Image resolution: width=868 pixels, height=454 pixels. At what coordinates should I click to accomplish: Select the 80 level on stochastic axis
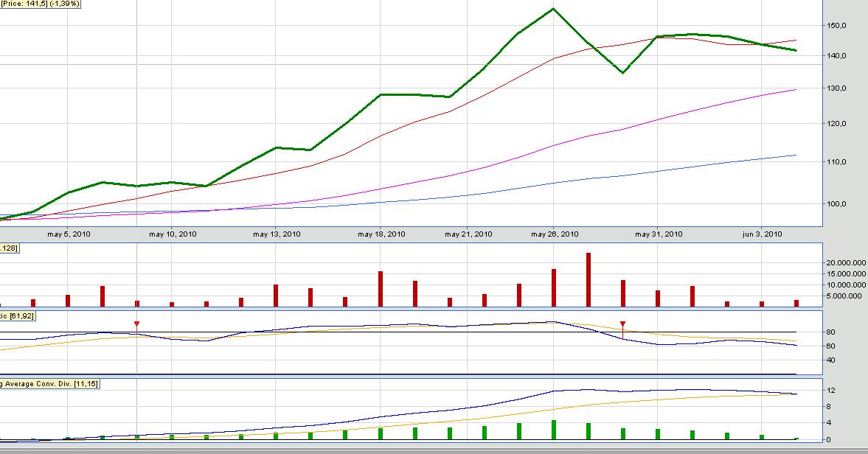pyautogui.click(x=830, y=332)
